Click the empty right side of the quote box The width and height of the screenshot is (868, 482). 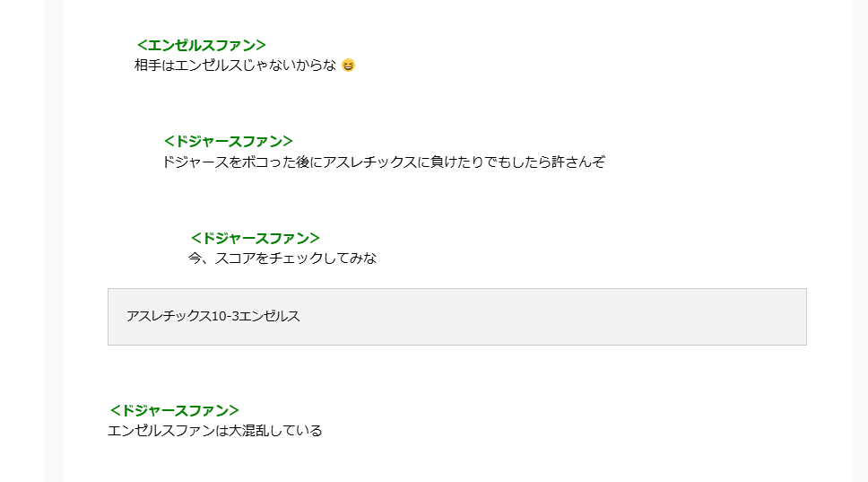(609, 317)
